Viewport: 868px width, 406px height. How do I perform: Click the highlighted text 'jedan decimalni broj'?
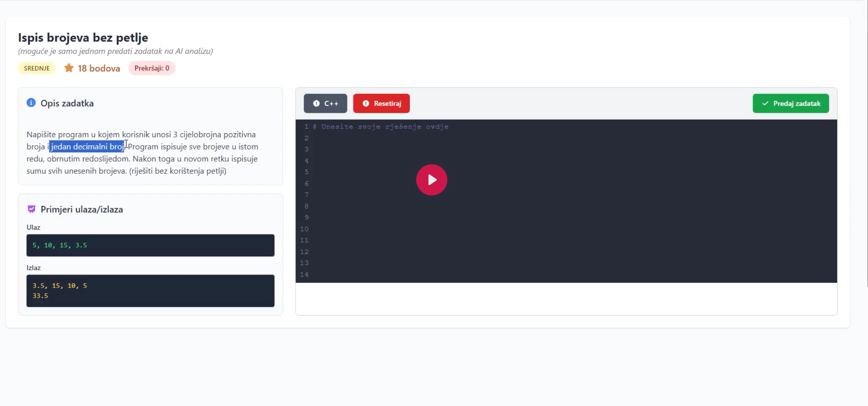87,146
